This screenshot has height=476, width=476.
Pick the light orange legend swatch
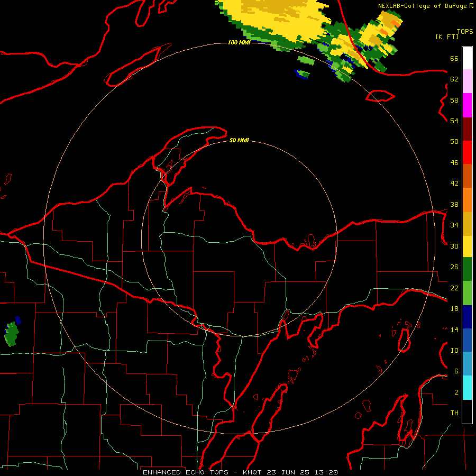pos(467,200)
